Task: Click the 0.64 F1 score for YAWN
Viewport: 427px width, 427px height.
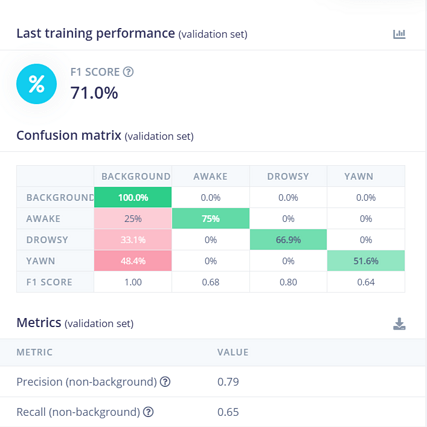Action: (x=366, y=282)
